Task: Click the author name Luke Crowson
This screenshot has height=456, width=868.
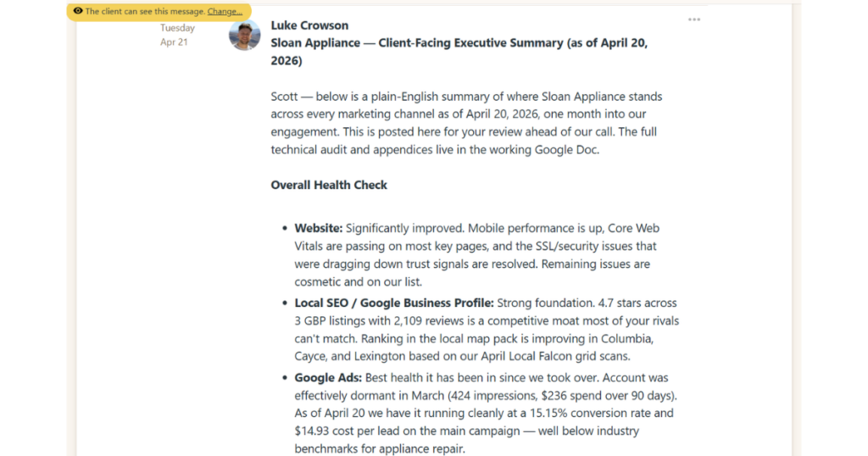Action: click(x=309, y=25)
